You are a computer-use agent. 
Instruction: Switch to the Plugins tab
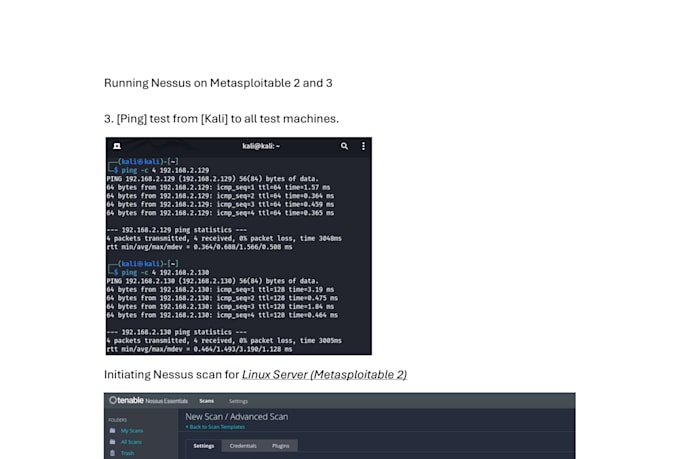coord(281,446)
